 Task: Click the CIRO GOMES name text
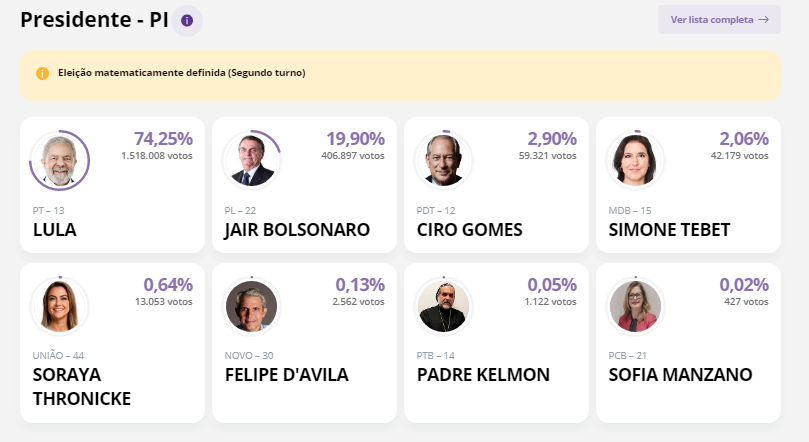click(470, 230)
